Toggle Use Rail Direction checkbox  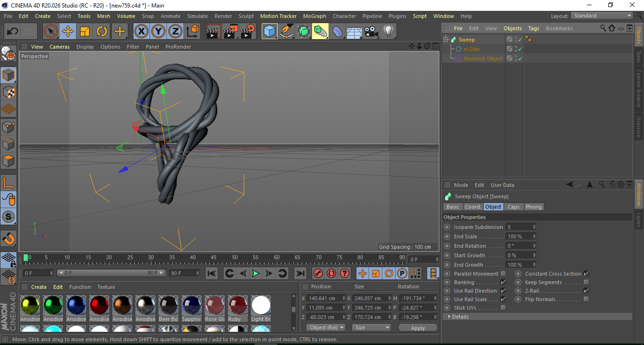pos(503,291)
